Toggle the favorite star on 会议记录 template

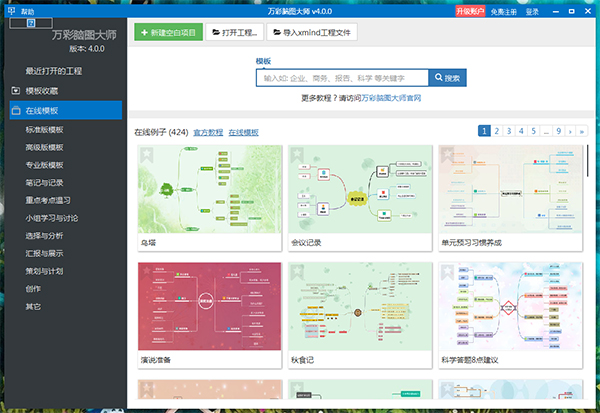pyautogui.click(x=297, y=155)
